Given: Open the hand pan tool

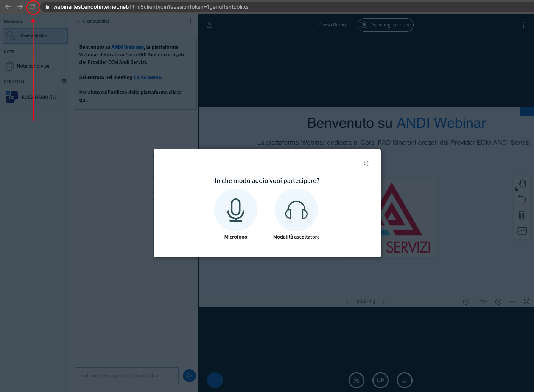Looking at the screenshot, I should (x=522, y=183).
